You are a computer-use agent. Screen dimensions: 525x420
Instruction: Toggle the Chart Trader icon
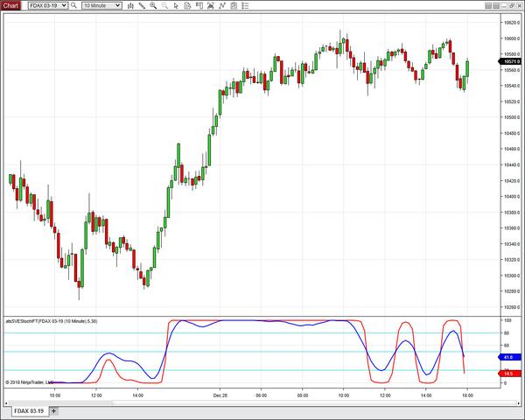(199, 6)
